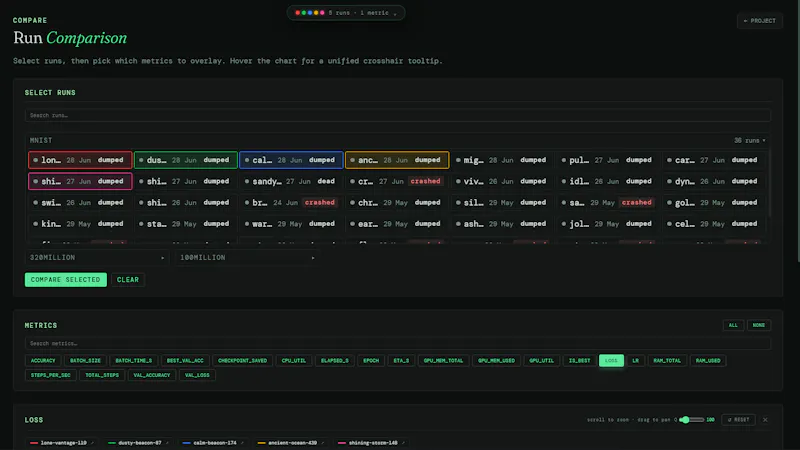Select the gol… 29 May run
Screen dimensions: 800x450
[714, 203]
